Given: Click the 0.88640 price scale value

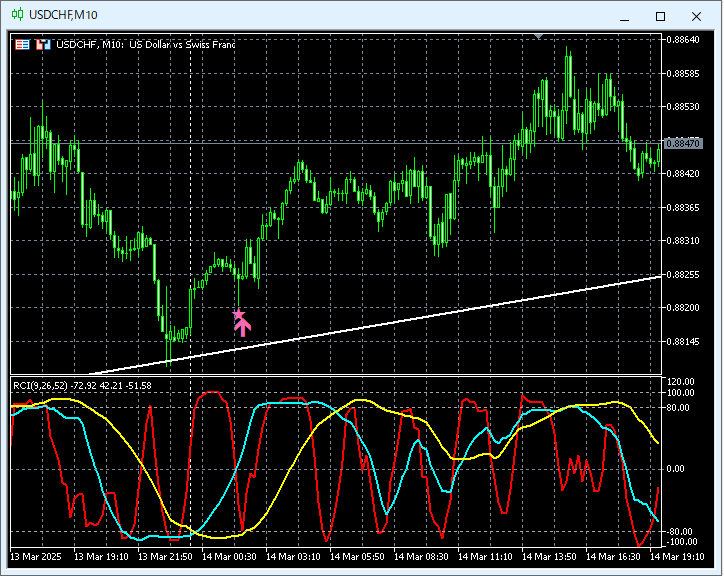Looking at the screenshot, I should point(683,40).
